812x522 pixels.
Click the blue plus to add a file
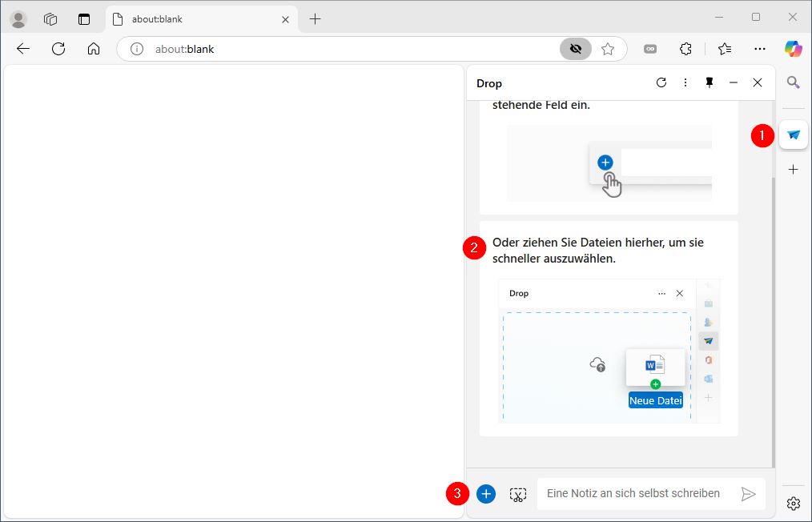click(x=485, y=494)
